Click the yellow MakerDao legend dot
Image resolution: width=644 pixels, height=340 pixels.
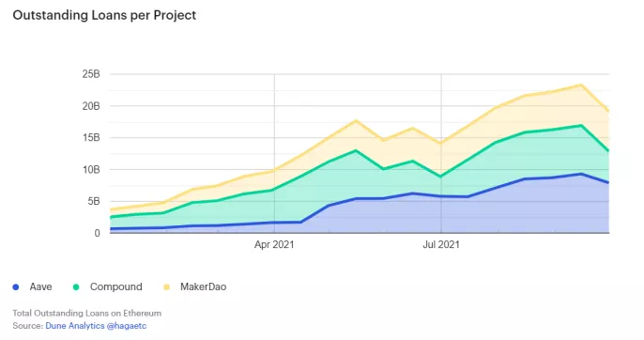[x=166, y=287]
